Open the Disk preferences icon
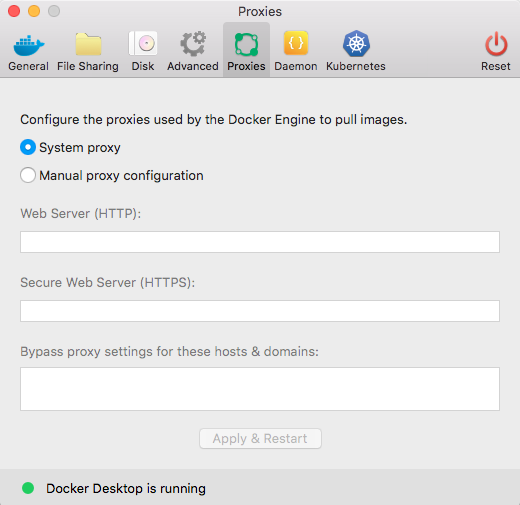520x505 pixels. 143,43
